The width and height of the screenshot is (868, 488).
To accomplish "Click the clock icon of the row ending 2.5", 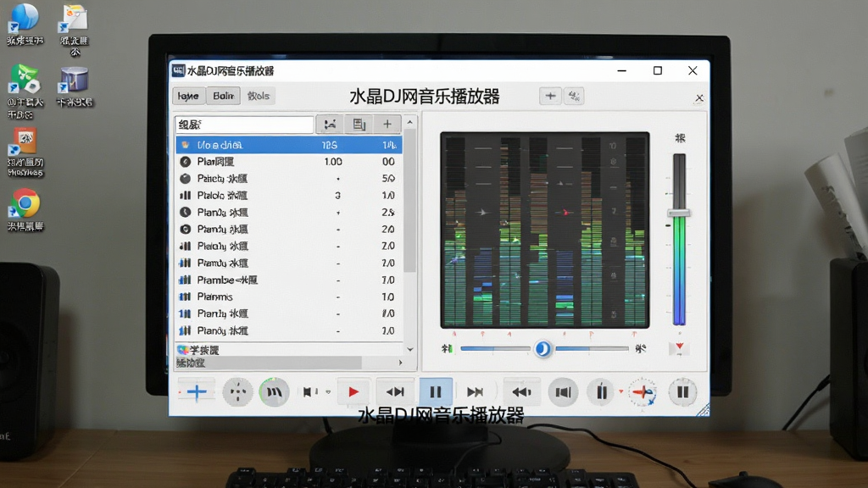I will tap(186, 213).
